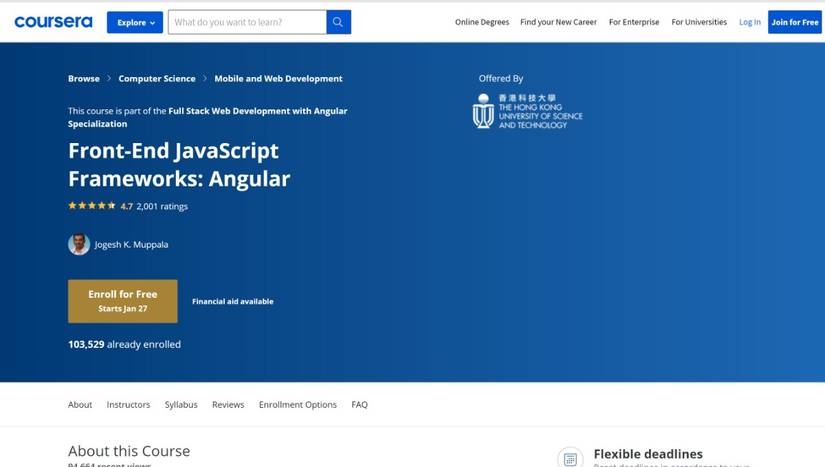The height and width of the screenshot is (467, 825).
Task: Switch to the Reviews tab
Action: 228,404
